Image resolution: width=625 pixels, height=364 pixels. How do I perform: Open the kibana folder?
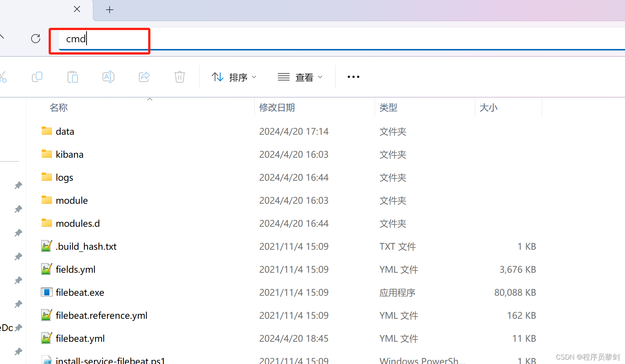(x=69, y=154)
